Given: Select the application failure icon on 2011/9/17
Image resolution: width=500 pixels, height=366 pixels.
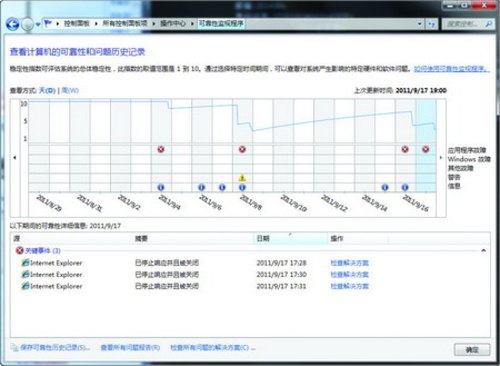Looking at the screenshot, I should (x=426, y=149).
